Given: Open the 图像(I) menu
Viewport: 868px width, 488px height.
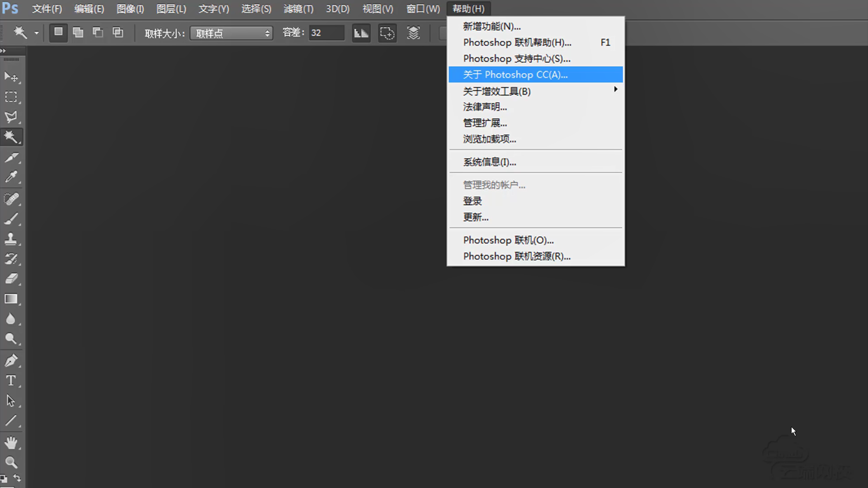Looking at the screenshot, I should (130, 9).
